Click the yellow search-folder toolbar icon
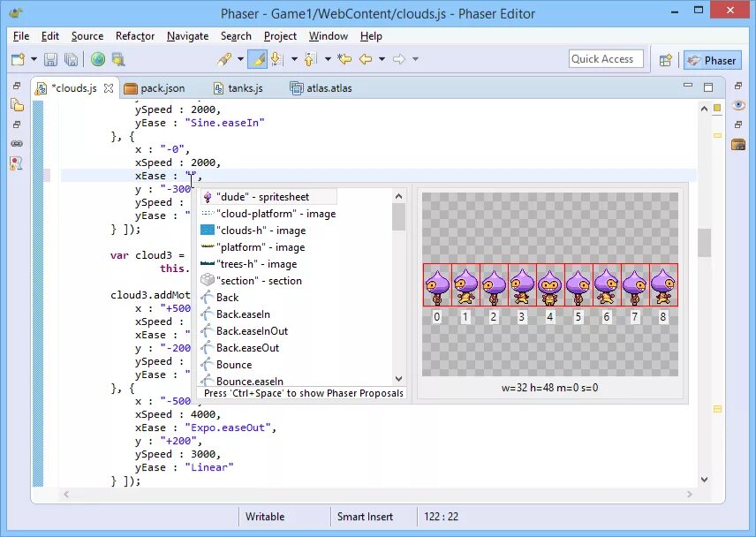 118,59
